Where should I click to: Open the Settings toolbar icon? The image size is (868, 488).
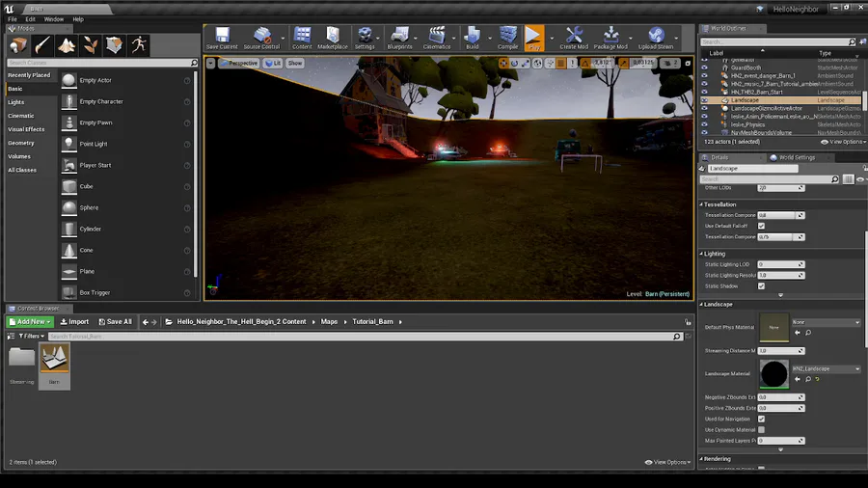coord(365,38)
